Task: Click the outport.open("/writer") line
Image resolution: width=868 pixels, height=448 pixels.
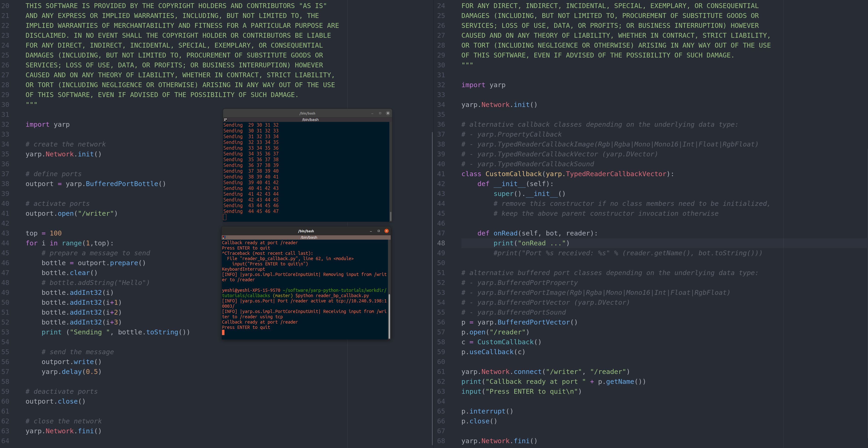Action: coord(71,213)
